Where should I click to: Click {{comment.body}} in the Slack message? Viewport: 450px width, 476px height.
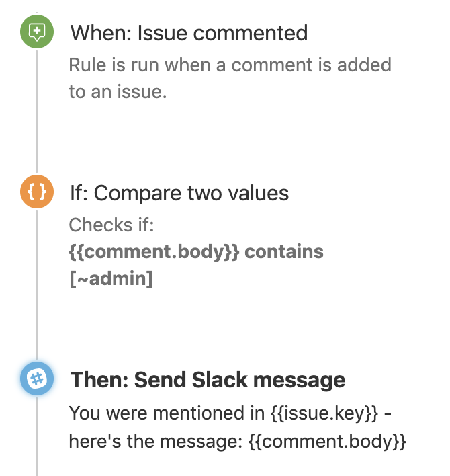pyautogui.click(x=327, y=442)
